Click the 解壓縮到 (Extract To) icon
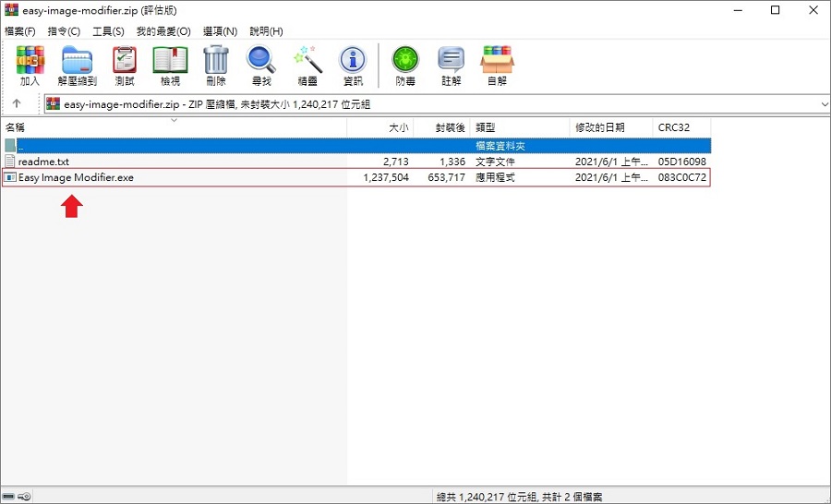Viewport: 831px width, 504px height. pos(78,60)
